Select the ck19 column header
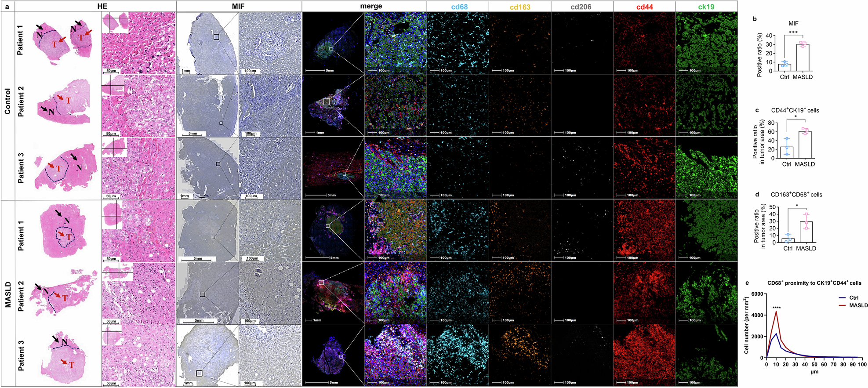Viewport: 868px width, 388px height. pos(706,7)
